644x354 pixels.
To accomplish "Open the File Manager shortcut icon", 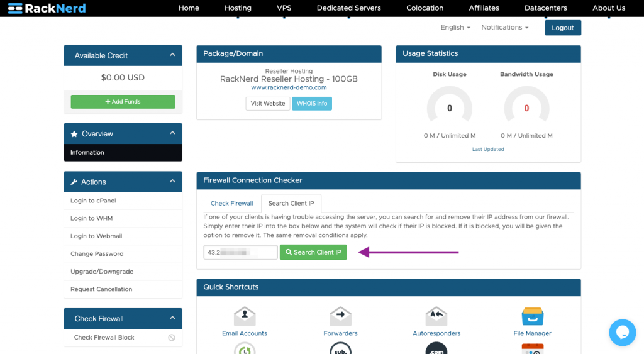I will [532, 317].
